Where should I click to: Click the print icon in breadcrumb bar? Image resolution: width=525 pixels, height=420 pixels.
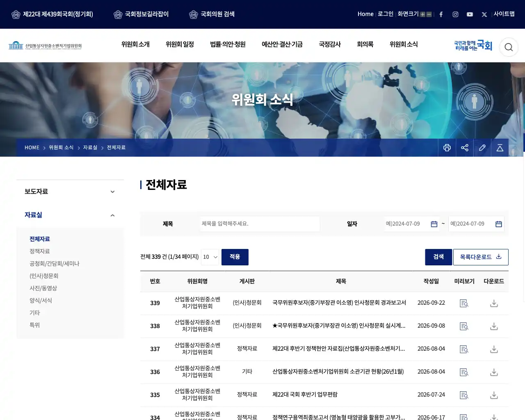click(447, 148)
